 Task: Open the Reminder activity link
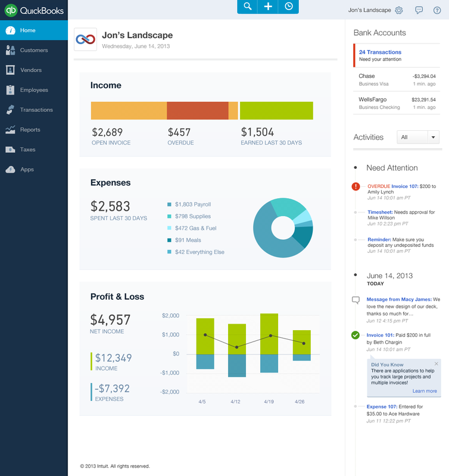(379, 240)
